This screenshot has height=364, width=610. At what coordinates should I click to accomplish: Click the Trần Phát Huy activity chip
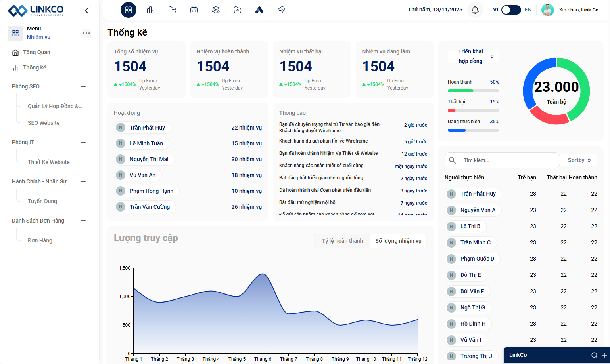coord(143,128)
